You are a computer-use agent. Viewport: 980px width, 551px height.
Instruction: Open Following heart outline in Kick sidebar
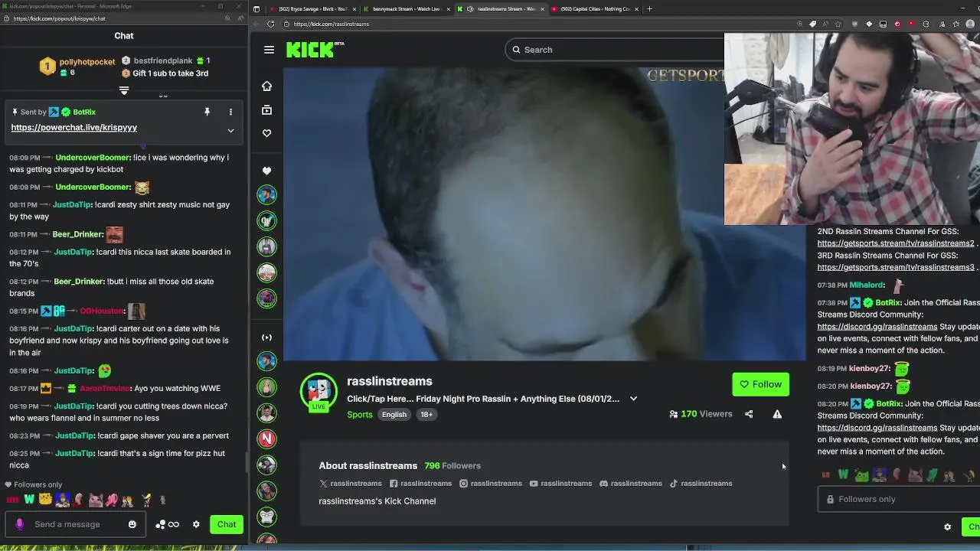[x=266, y=133]
